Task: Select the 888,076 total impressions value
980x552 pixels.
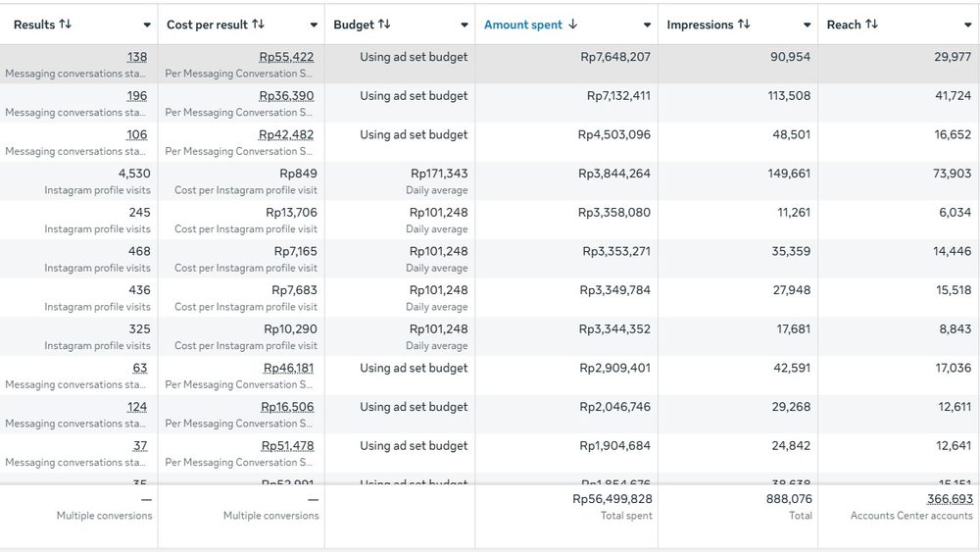Action: point(789,499)
